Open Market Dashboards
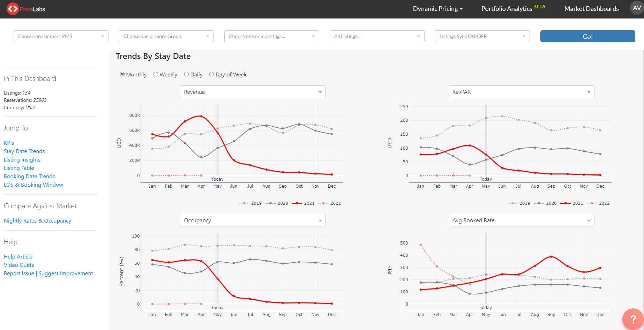Viewport: 644px width, 330px height. pyautogui.click(x=592, y=9)
